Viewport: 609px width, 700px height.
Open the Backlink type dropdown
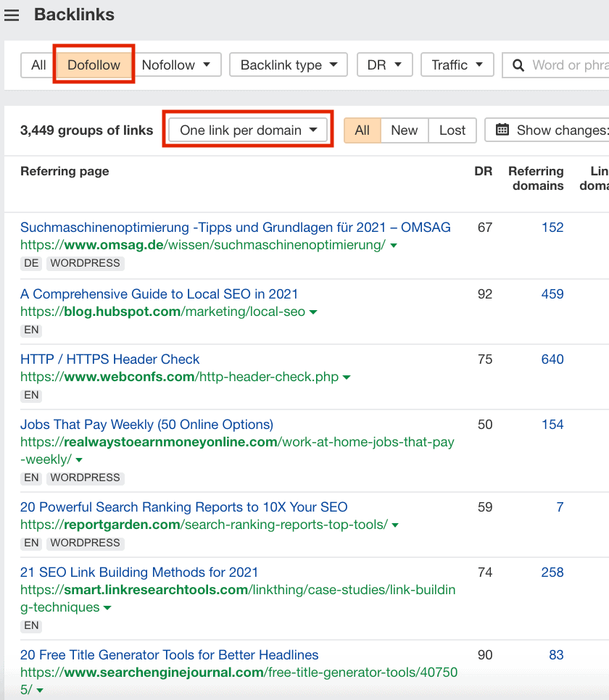pos(289,64)
